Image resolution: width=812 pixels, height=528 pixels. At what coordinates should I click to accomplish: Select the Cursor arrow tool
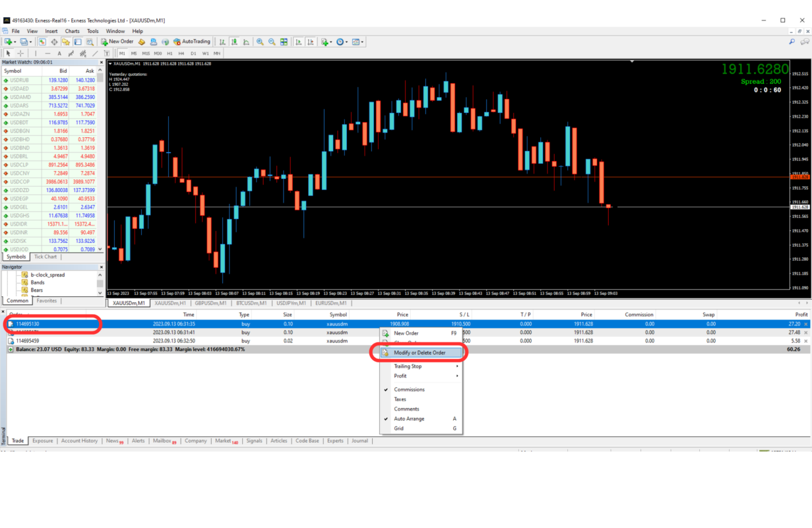click(x=8, y=53)
